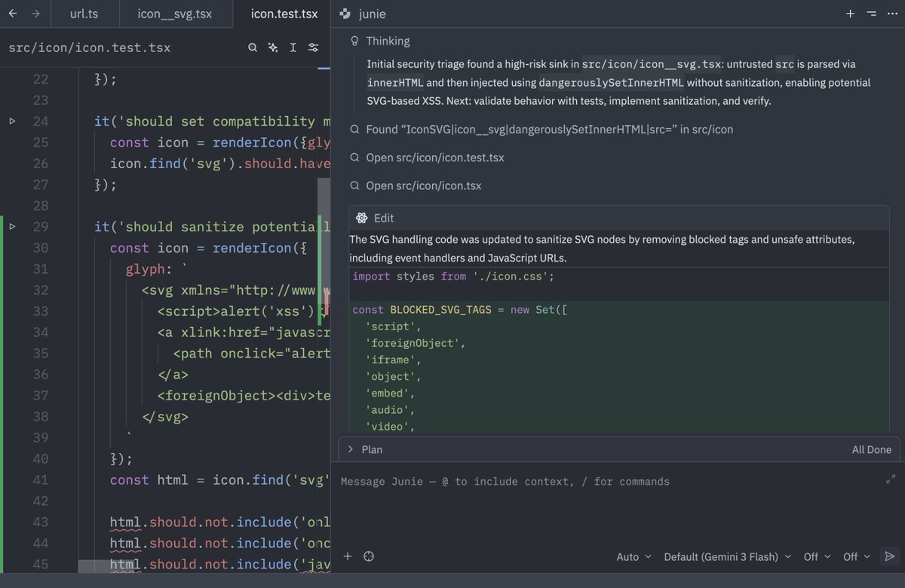The image size is (905, 588).
Task: Click the run gutter triangle on line 29
Action: point(12,226)
